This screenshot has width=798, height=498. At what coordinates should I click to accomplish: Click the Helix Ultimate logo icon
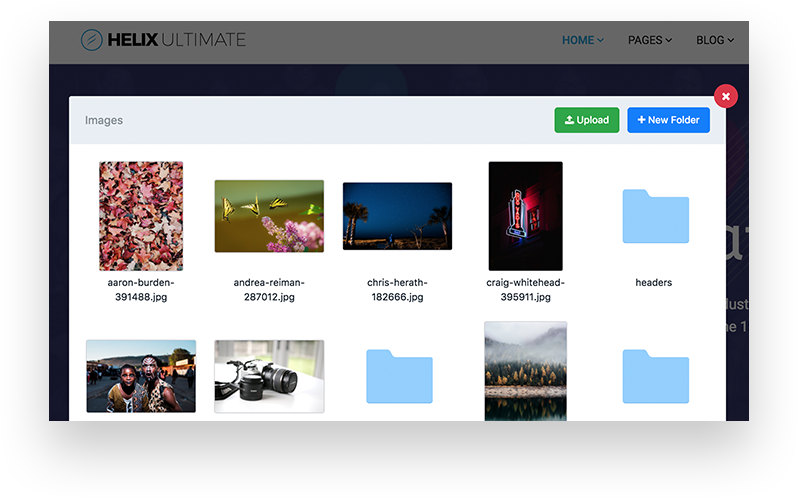[93, 40]
